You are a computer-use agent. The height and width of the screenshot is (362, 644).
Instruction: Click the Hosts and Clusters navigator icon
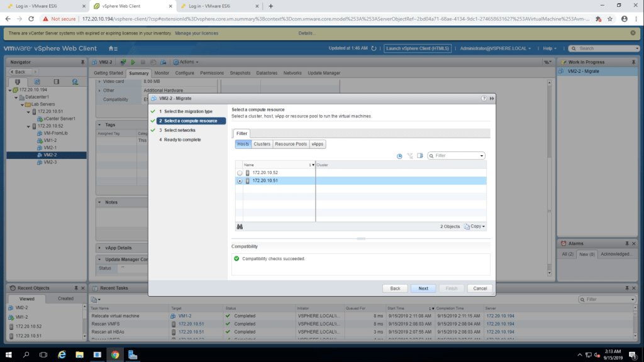18,82
